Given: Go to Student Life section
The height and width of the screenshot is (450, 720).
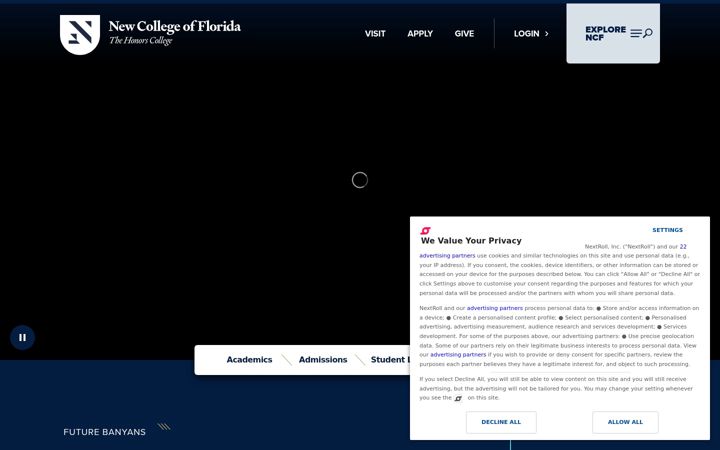Looking at the screenshot, I should click(x=390, y=360).
